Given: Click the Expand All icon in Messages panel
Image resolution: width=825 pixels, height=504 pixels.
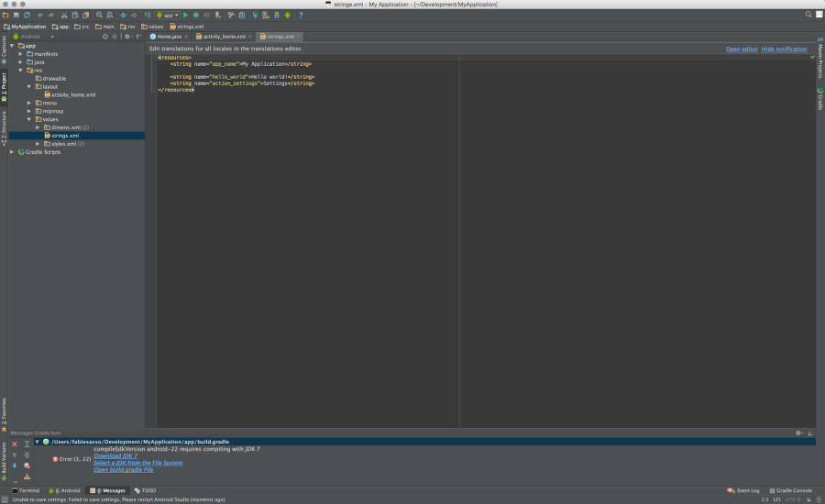Looking at the screenshot, I should pos(27,444).
